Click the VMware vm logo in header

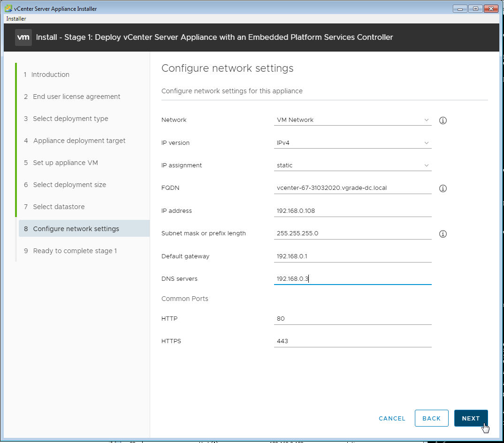point(23,38)
